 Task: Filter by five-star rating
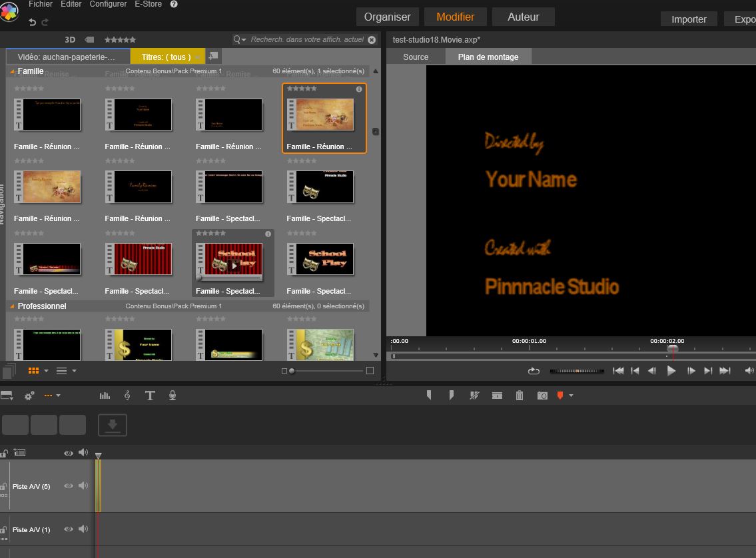click(120, 39)
